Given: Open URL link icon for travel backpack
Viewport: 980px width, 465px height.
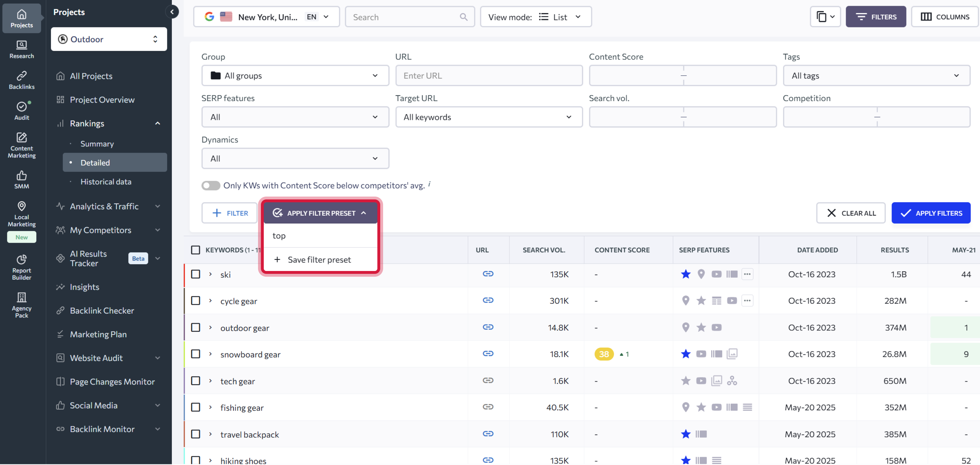Looking at the screenshot, I should 488,434.
